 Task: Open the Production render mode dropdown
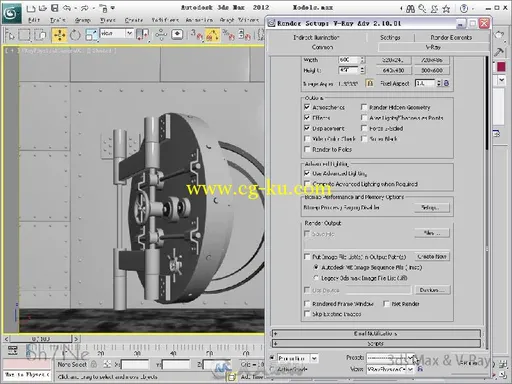point(314,358)
